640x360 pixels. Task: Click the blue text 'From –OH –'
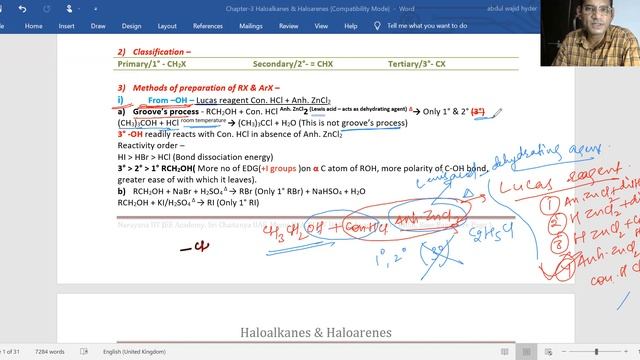(x=171, y=100)
